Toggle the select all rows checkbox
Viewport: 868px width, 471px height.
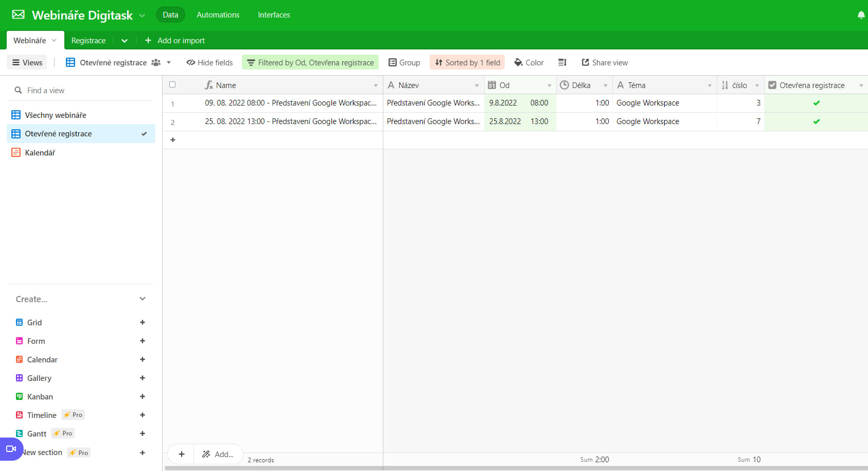172,85
